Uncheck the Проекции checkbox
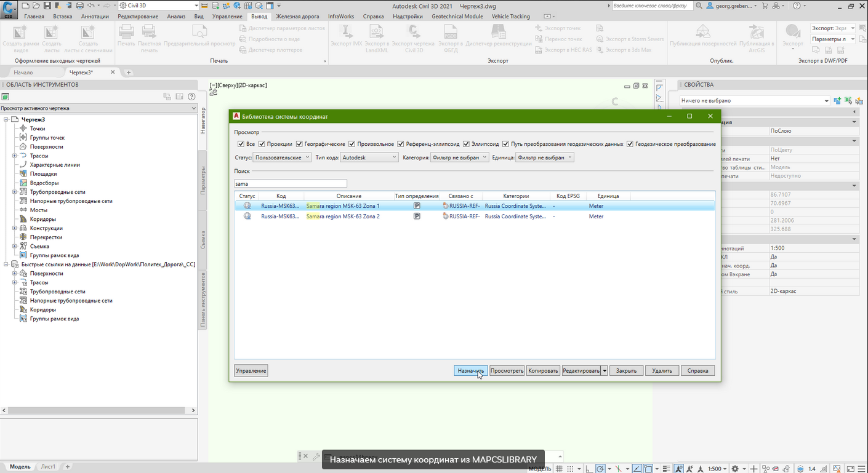 [x=262, y=144]
